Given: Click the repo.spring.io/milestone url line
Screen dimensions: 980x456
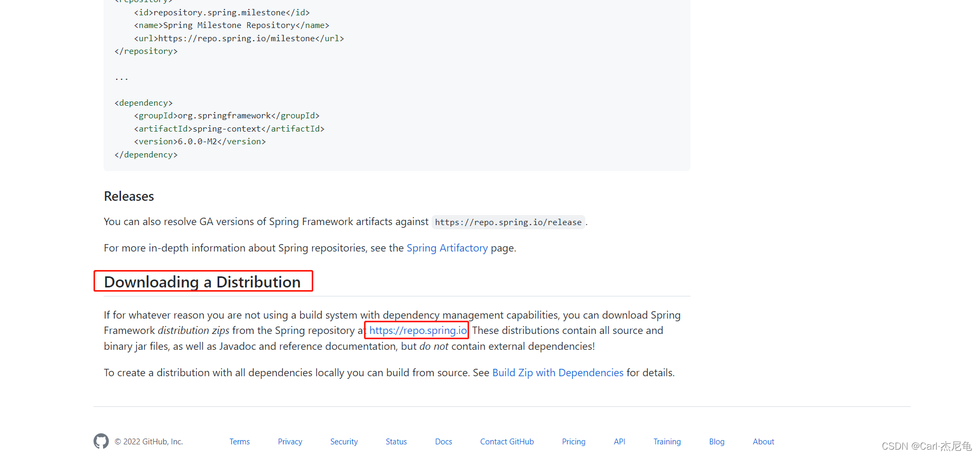Looking at the screenshot, I should tap(239, 39).
